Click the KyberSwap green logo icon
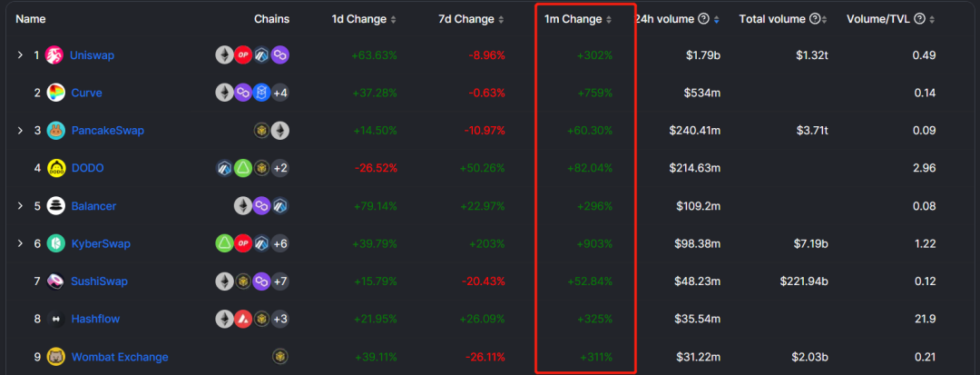Viewport: 980px width, 375px height. pos(55,243)
